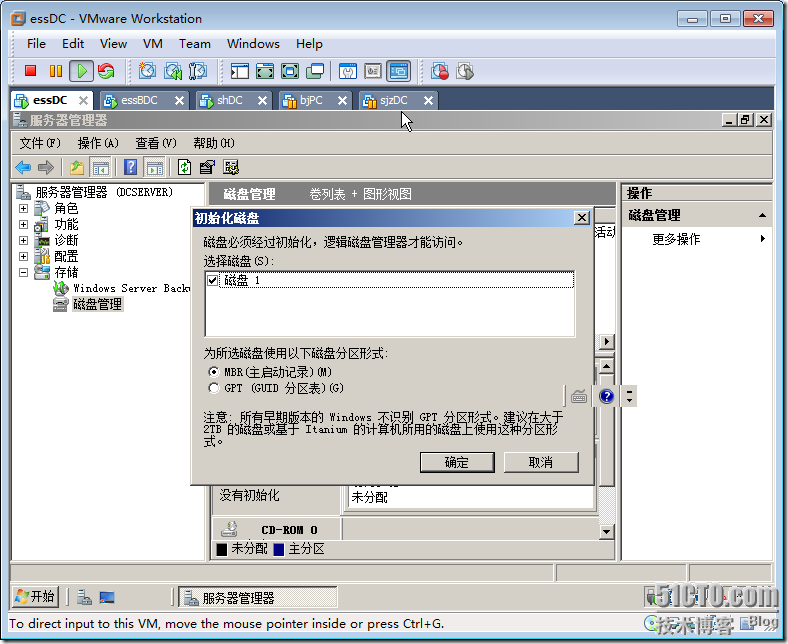The width and height of the screenshot is (788, 644).
Task: Click the Revert to snapshot icon
Action: [x=173, y=71]
